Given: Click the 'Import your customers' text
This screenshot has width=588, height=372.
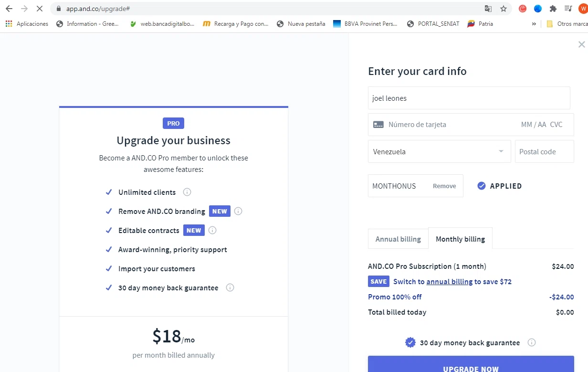Looking at the screenshot, I should point(157,269).
